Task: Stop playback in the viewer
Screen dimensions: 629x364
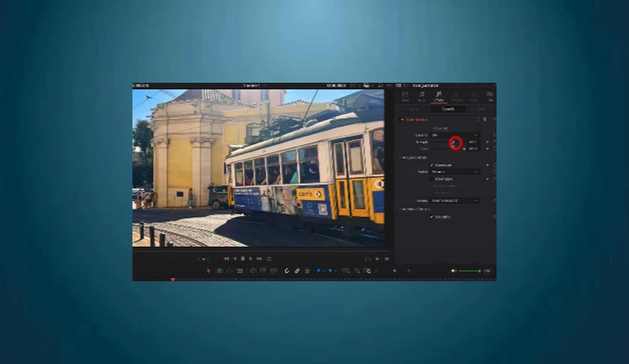Action: (x=243, y=259)
